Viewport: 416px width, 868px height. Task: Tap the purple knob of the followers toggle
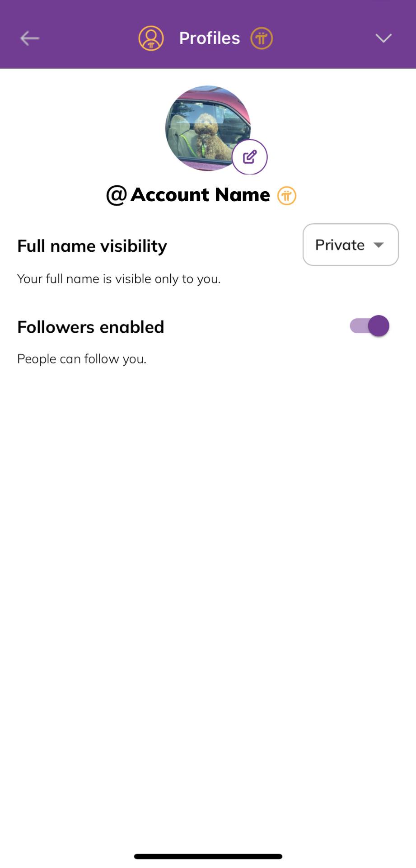[x=379, y=326]
